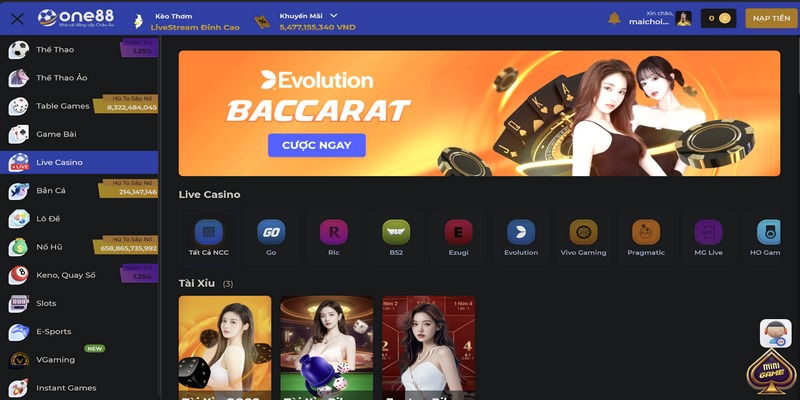
Task: Open the third Tài Xỉu game with red table
Action: 429,348
